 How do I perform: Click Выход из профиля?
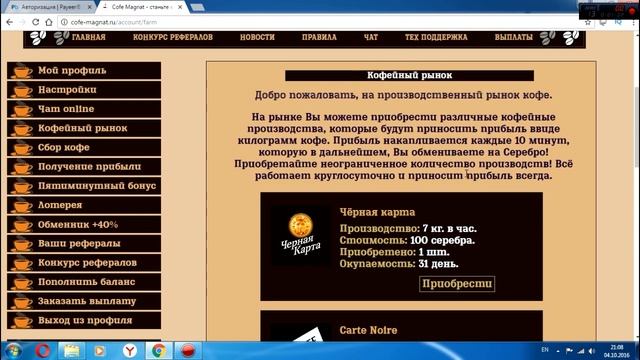[x=84, y=320]
